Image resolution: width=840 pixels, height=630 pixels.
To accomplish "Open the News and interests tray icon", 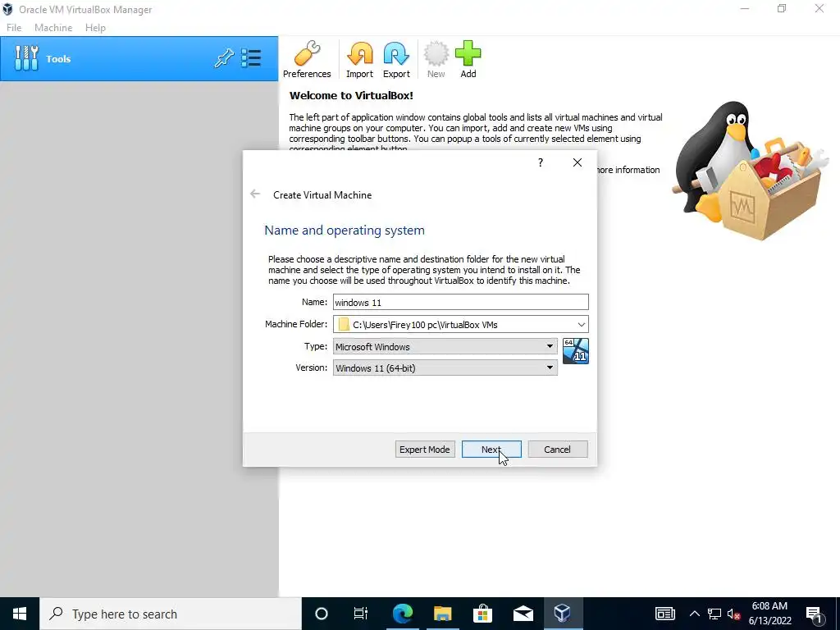I will [x=664, y=614].
